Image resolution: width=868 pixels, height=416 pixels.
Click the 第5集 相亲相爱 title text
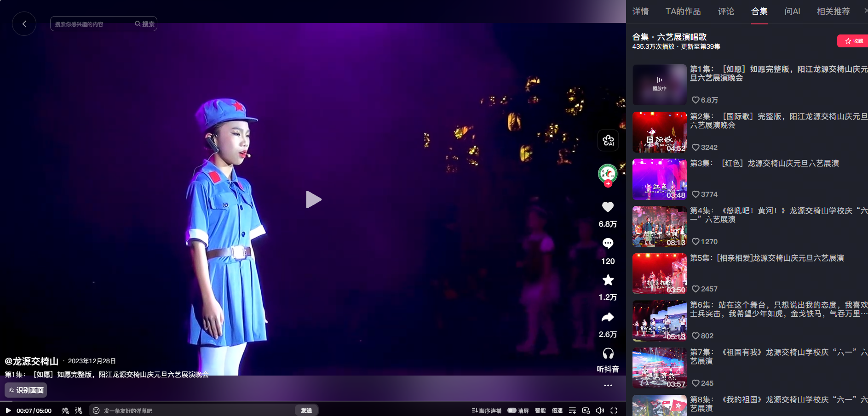767,258
